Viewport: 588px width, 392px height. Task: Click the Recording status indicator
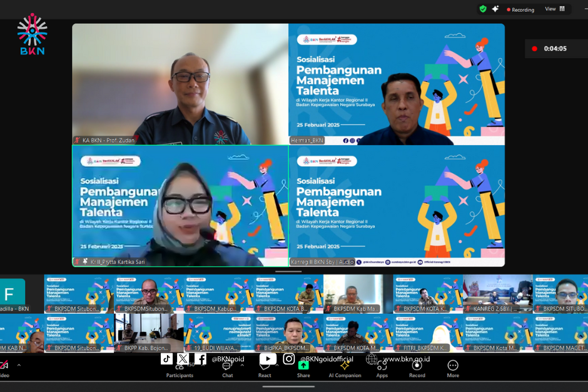(520, 9)
